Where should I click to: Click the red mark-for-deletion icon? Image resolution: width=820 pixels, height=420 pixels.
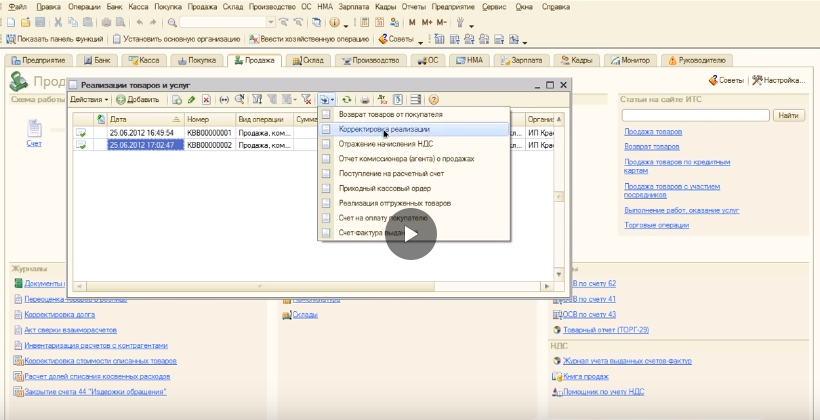206,100
